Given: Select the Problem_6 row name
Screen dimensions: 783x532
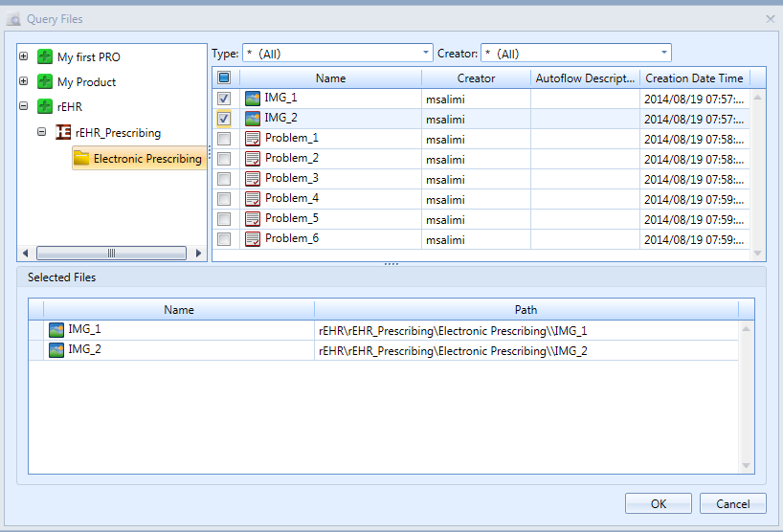Looking at the screenshot, I should click(x=292, y=238).
